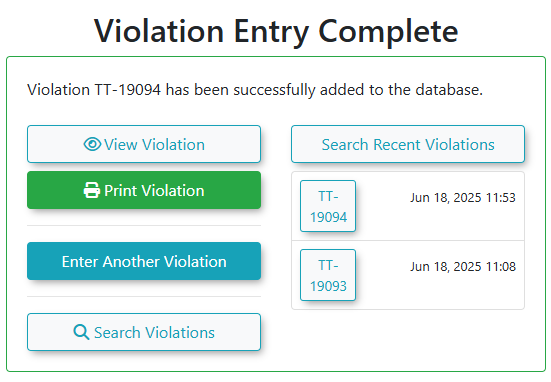The image size is (551, 382).
Task: Click the success message about TT-19094
Action: [255, 90]
